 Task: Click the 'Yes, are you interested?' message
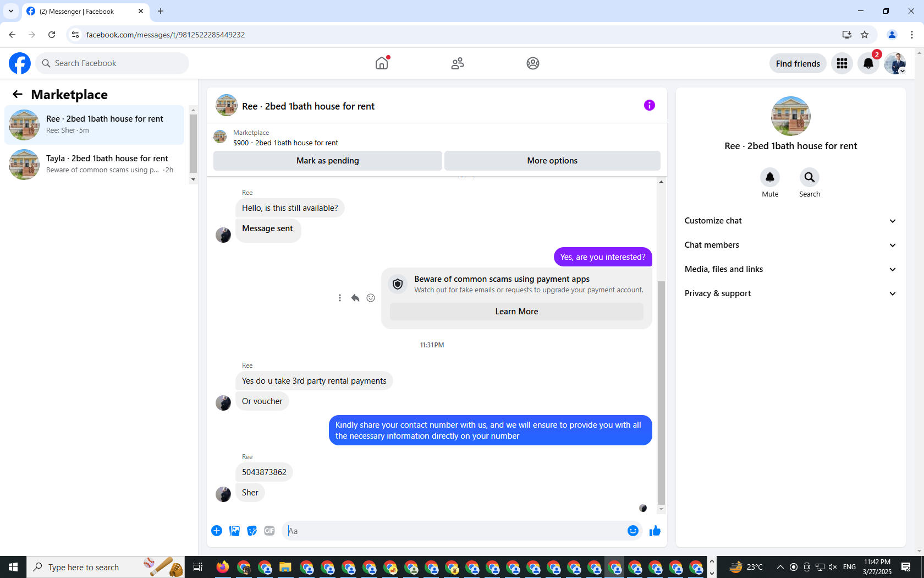603,257
